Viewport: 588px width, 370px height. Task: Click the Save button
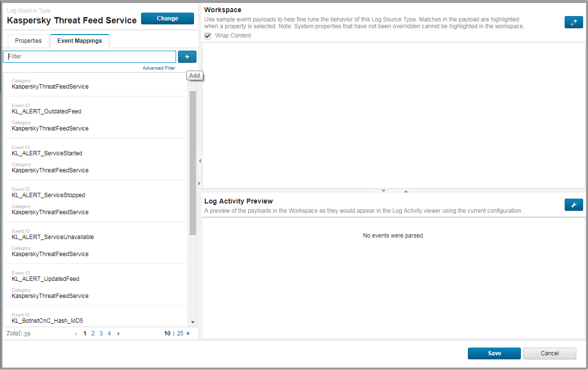tap(494, 353)
